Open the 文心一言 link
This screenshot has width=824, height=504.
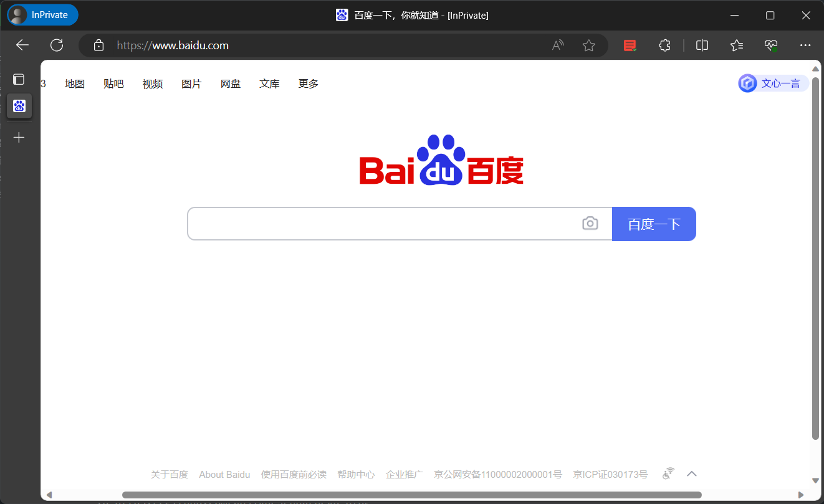coord(773,83)
